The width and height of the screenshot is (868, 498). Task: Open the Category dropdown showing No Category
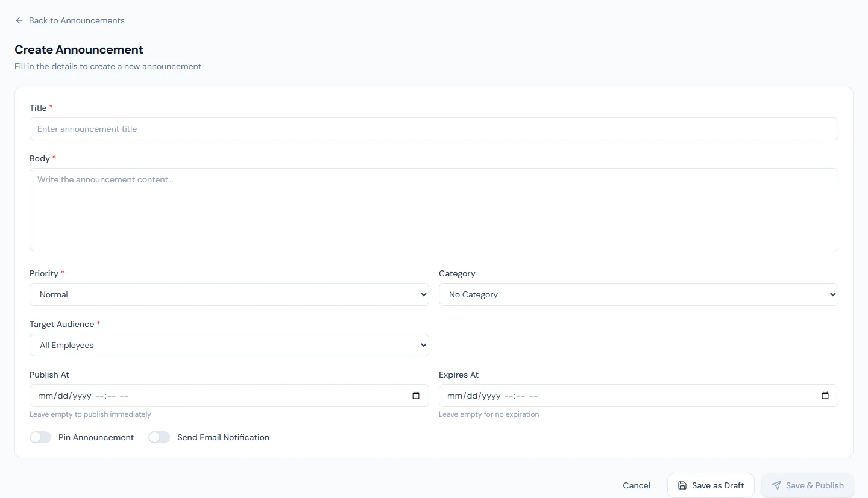tap(638, 294)
